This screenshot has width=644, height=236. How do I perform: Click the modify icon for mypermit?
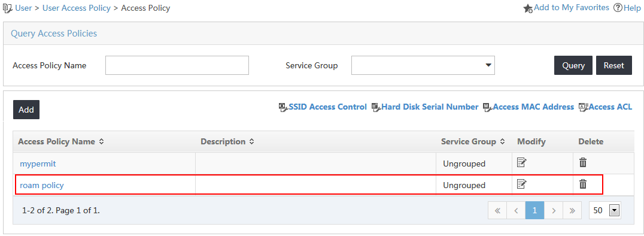(x=522, y=162)
